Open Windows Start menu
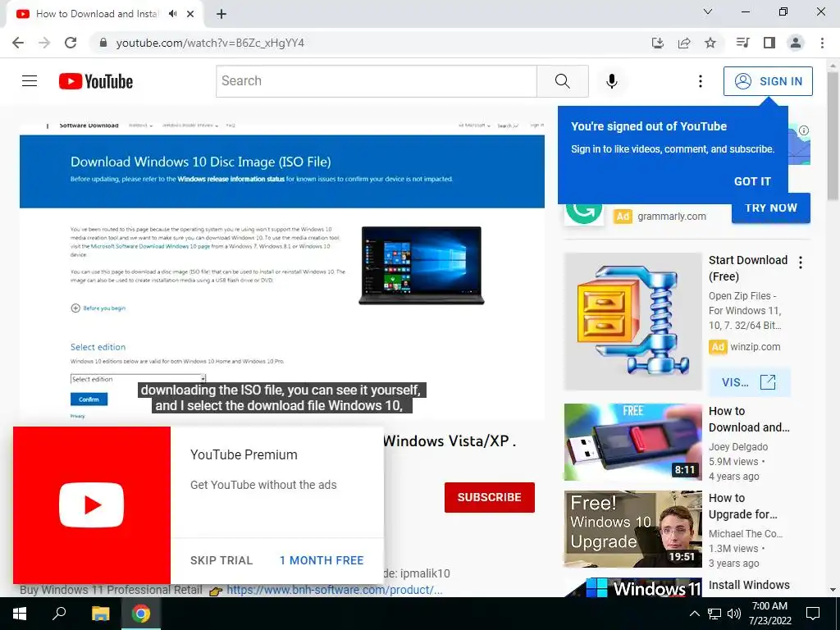The height and width of the screenshot is (630, 840). coord(20,614)
